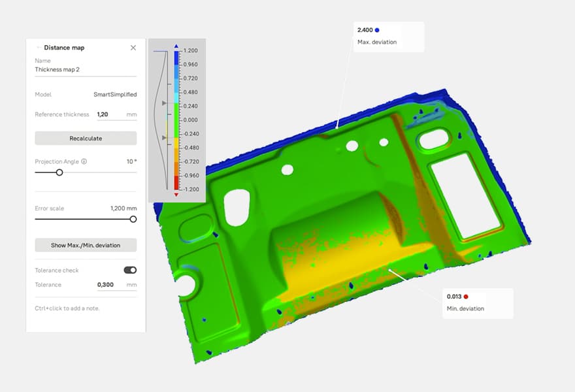The image size is (575, 392).
Task: Click the upper gray histogram tolerance marker
Action: point(165,103)
